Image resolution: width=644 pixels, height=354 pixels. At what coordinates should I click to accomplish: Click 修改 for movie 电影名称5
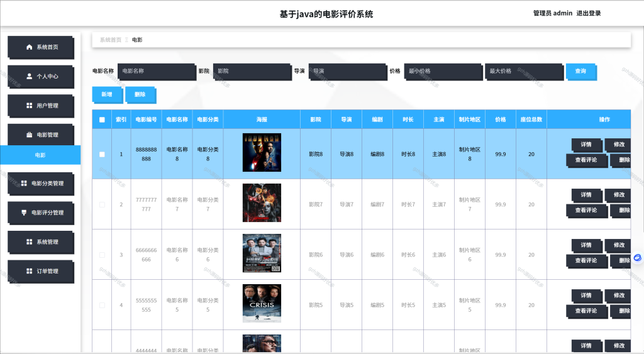point(618,296)
